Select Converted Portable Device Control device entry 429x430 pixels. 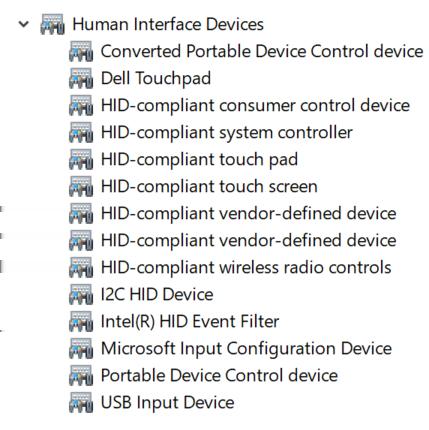click(x=262, y=51)
